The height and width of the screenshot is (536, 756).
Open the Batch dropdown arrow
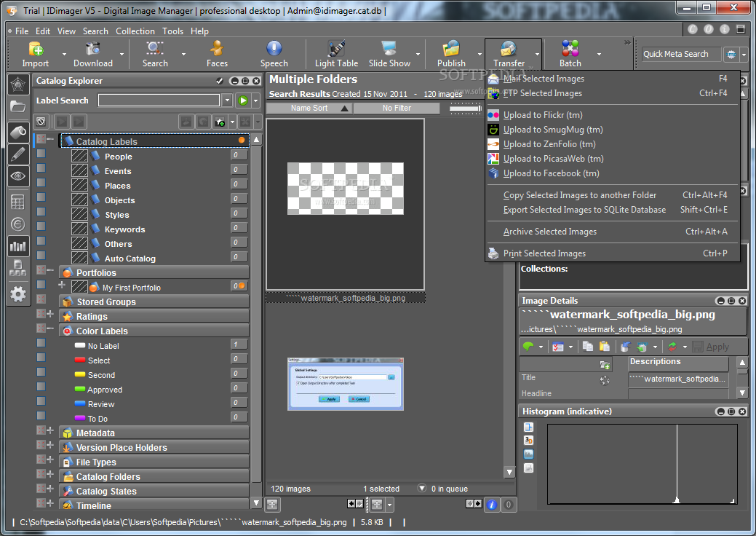point(599,55)
